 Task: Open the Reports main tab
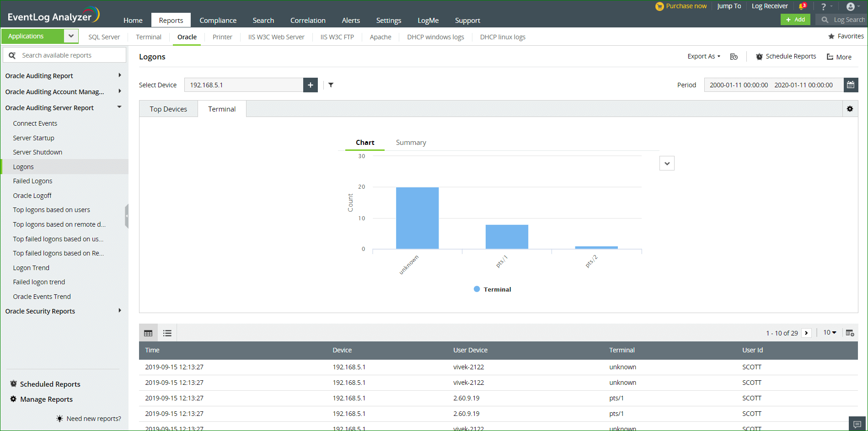click(171, 20)
